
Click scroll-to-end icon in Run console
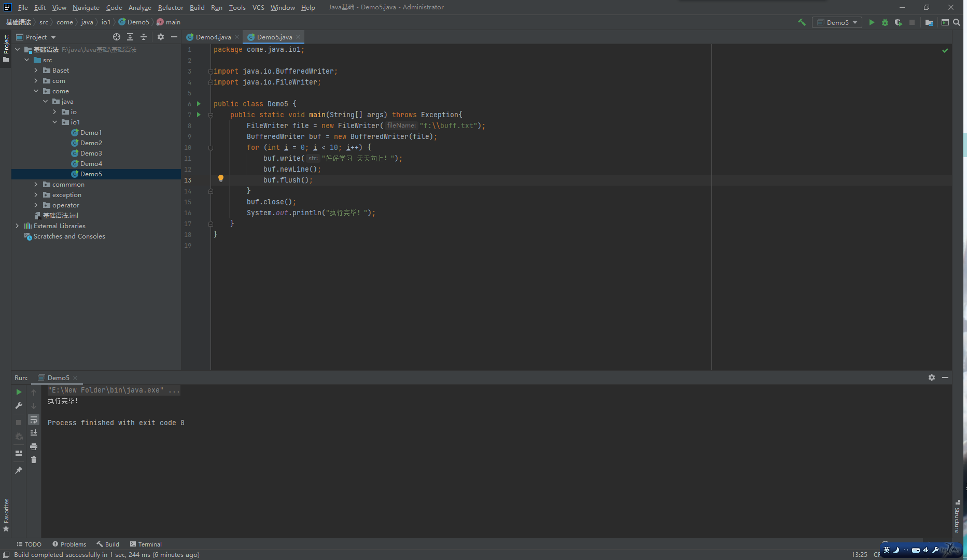(x=34, y=432)
